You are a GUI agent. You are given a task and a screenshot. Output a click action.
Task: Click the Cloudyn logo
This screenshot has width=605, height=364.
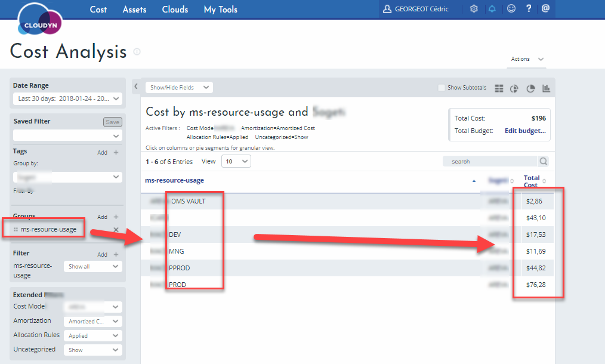pyautogui.click(x=40, y=19)
